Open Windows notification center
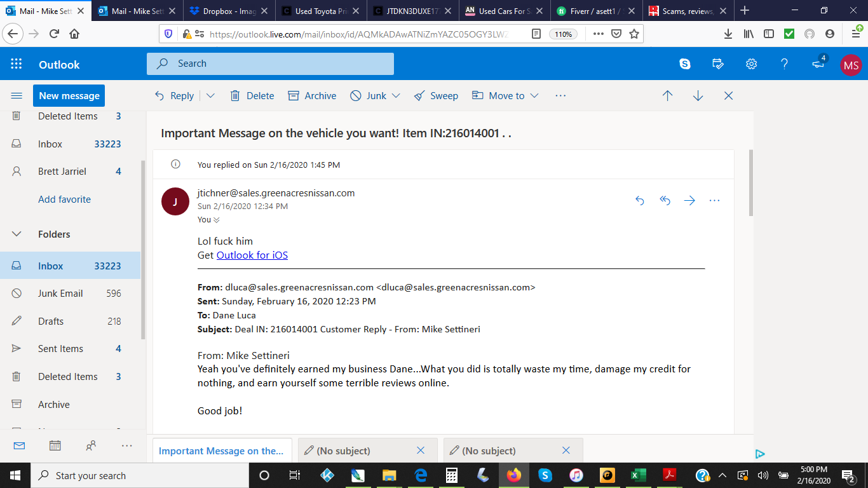The height and width of the screenshot is (488, 868). pyautogui.click(x=848, y=475)
